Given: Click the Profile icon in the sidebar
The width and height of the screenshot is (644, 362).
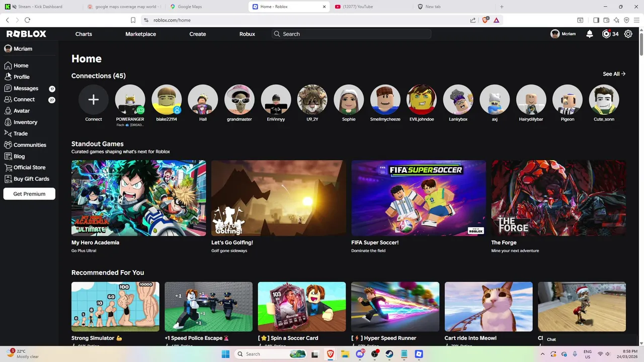Looking at the screenshot, I should (x=8, y=76).
